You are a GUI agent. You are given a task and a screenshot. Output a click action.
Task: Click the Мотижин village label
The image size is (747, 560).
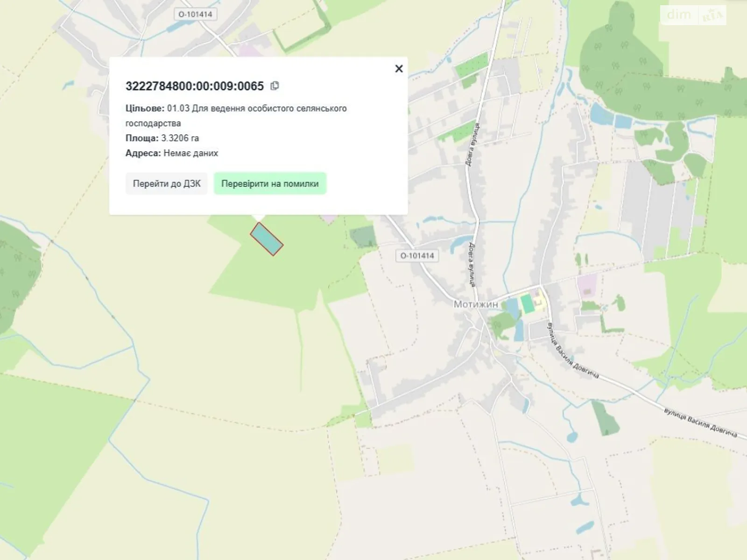click(476, 304)
